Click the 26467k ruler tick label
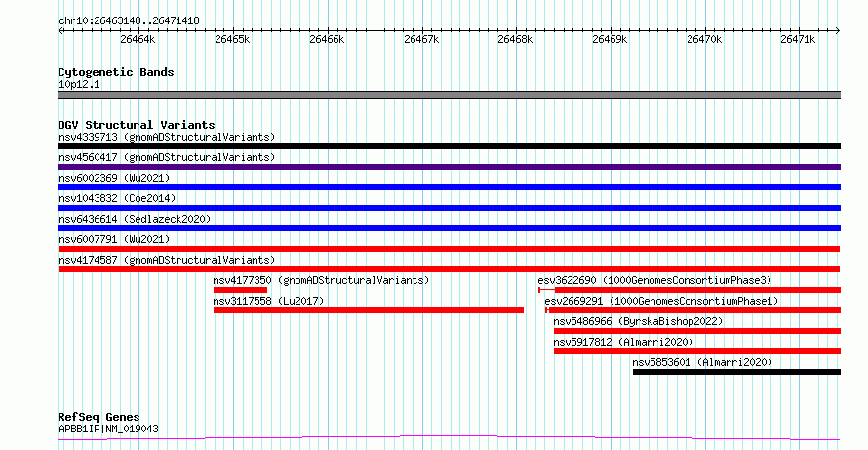The width and height of the screenshot is (868, 450). (422, 39)
